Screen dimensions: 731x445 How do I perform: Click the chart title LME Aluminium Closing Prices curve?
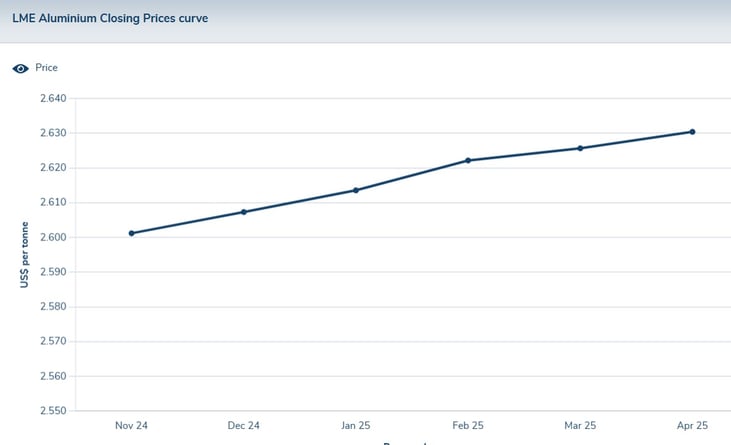coord(110,18)
